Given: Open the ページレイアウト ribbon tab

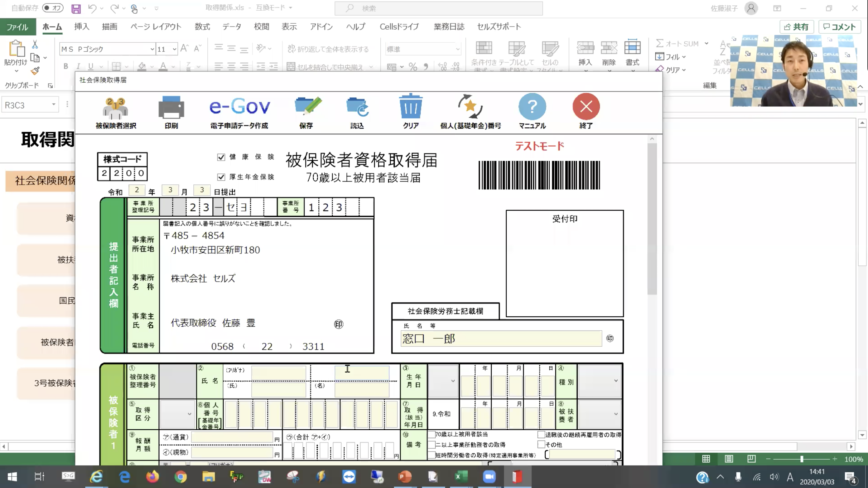Looking at the screenshot, I should [x=156, y=27].
